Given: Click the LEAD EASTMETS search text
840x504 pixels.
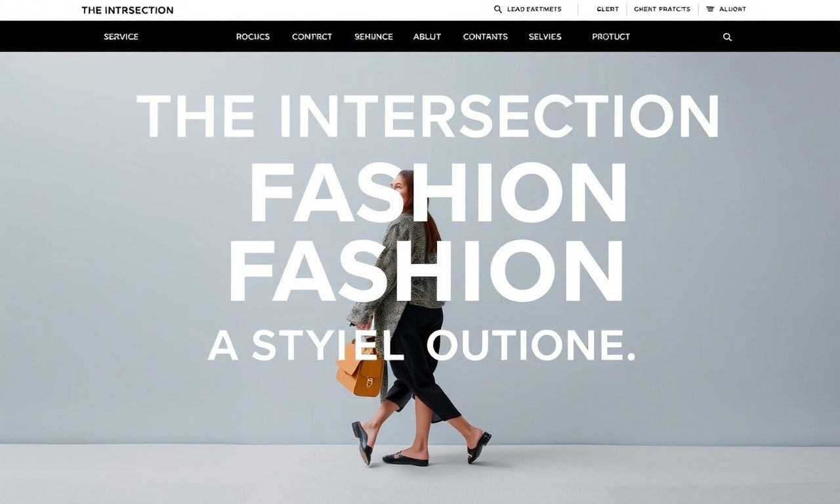Looking at the screenshot, I should tap(534, 9).
